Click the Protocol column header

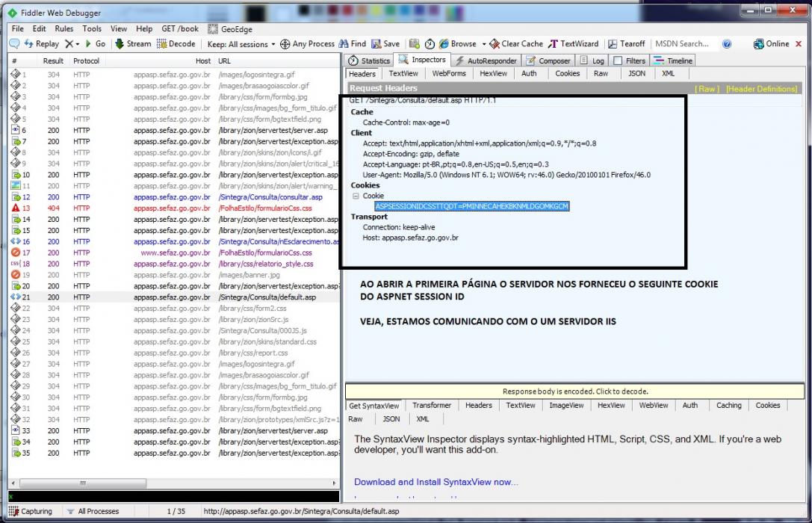click(86, 61)
